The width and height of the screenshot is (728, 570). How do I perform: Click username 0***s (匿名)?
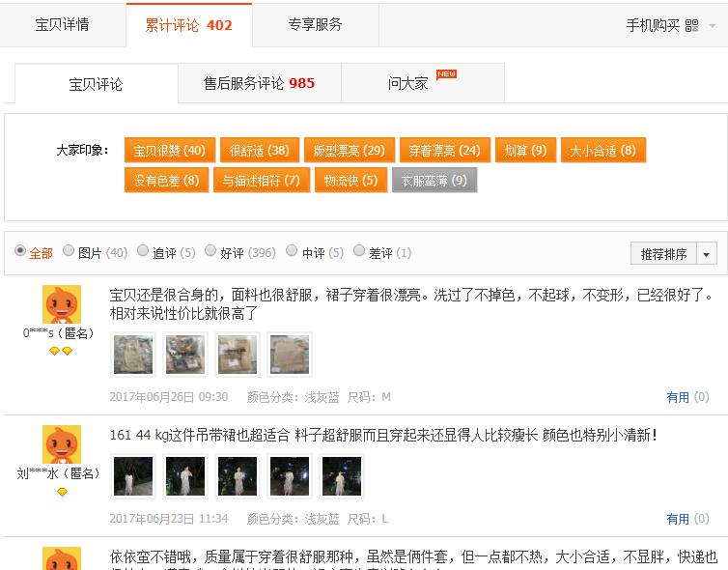point(59,333)
